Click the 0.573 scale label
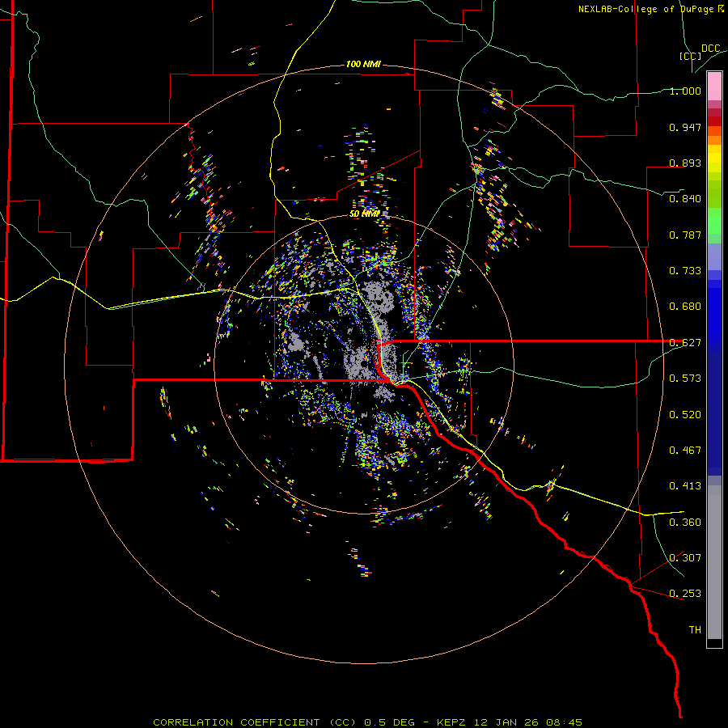 [x=685, y=379]
